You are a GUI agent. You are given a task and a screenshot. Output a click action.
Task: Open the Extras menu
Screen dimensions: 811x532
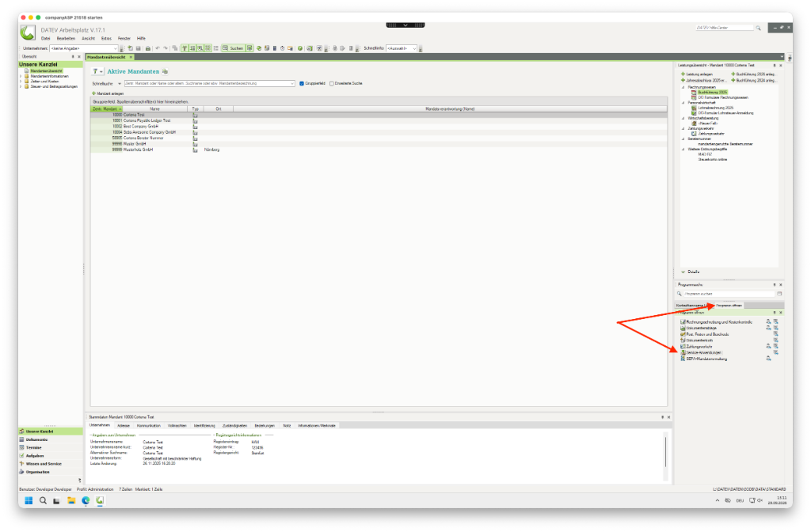(x=106, y=38)
